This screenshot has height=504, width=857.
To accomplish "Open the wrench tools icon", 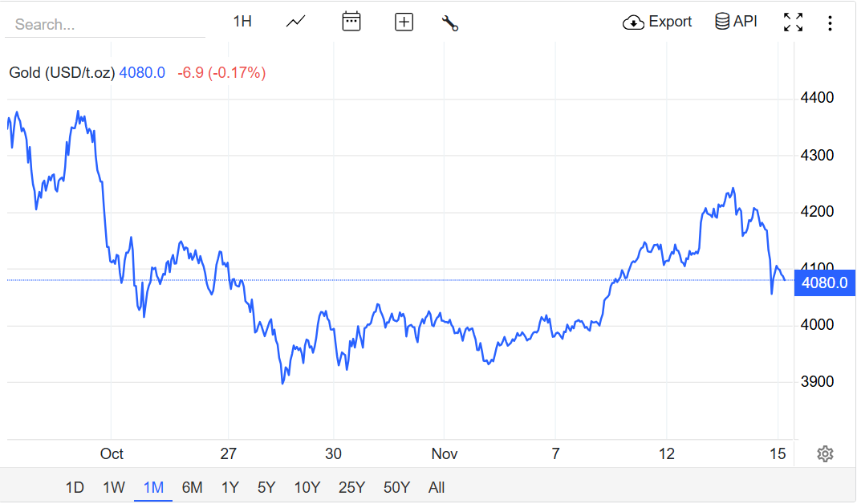I will coord(449,22).
